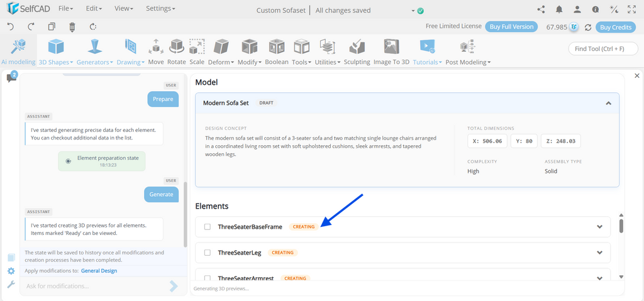Click the Ask for modifications input
Viewport: 644px width, 301px height.
96,286
